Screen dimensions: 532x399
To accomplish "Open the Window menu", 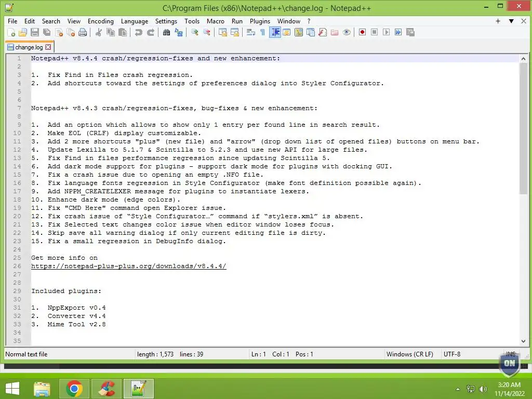I will coord(289,21).
